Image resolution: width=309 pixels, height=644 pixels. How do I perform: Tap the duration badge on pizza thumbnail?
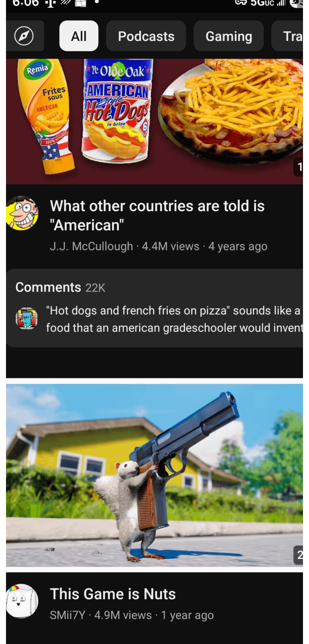(x=298, y=167)
